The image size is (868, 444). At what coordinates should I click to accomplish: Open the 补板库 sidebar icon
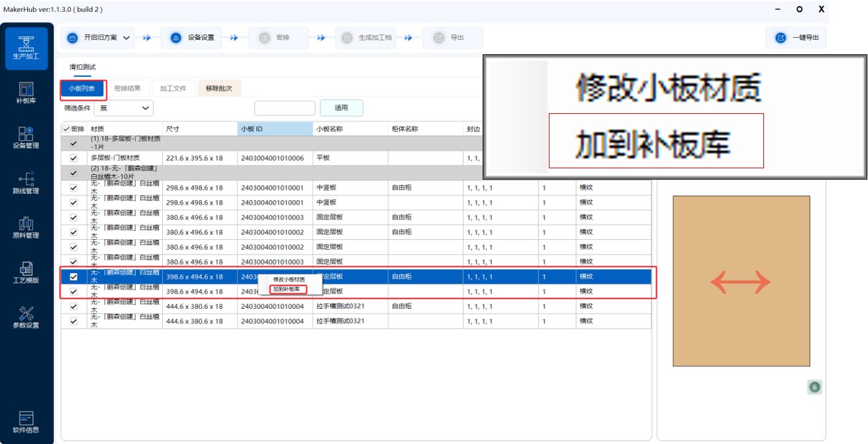pyautogui.click(x=26, y=93)
